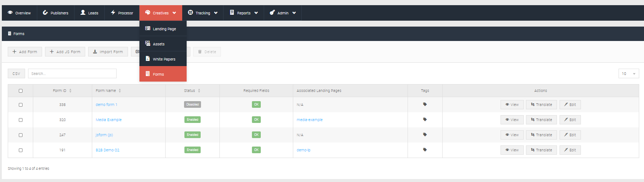This screenshot has width=644, height=182.
Task: Focus the Search input field
Action: pyautogui.click(x=72, y=73)
